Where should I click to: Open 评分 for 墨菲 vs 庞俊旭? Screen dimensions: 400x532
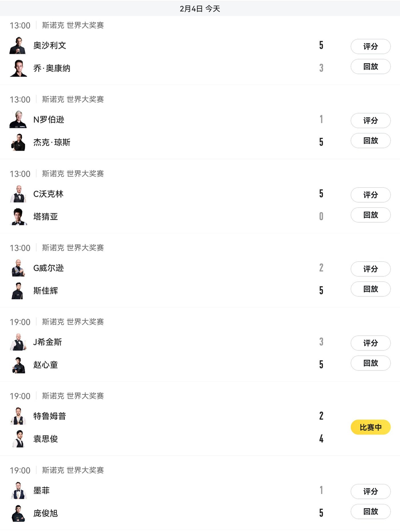click(370, 491)
